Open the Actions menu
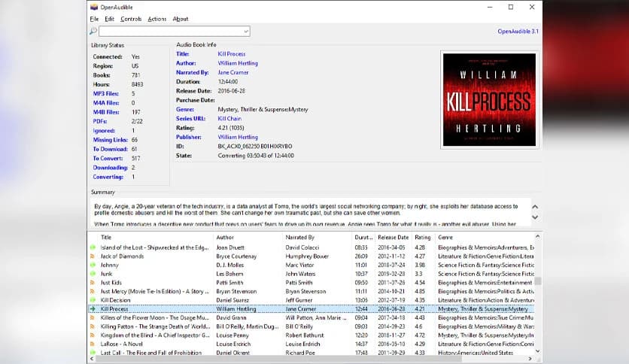The image size is (629, 364). tap(157, 19)
